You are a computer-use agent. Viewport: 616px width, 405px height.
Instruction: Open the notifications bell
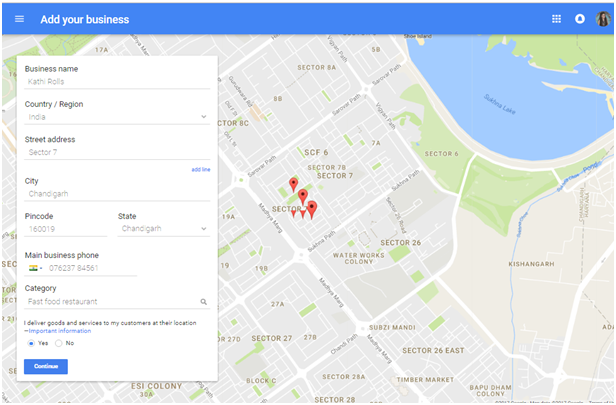pyautogui.click(x=579, y=19)
